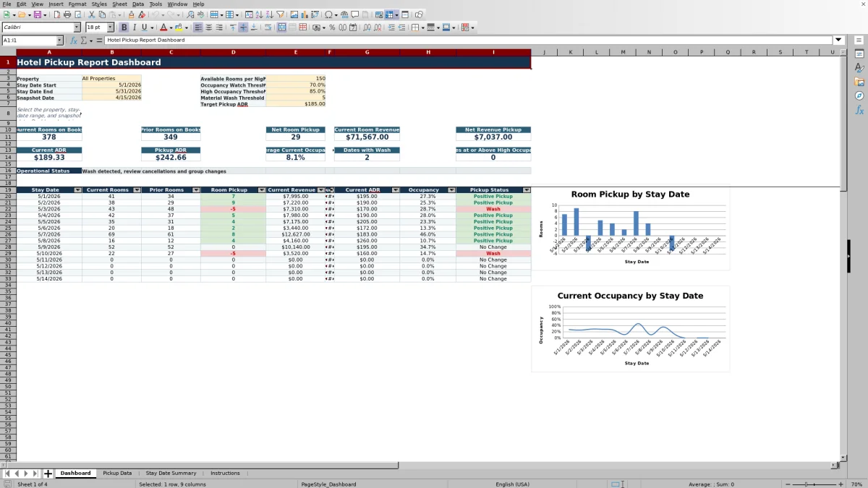Screen dimensions: 868x488
Task: Open Find & Replace icon
Action: (190, 14)
